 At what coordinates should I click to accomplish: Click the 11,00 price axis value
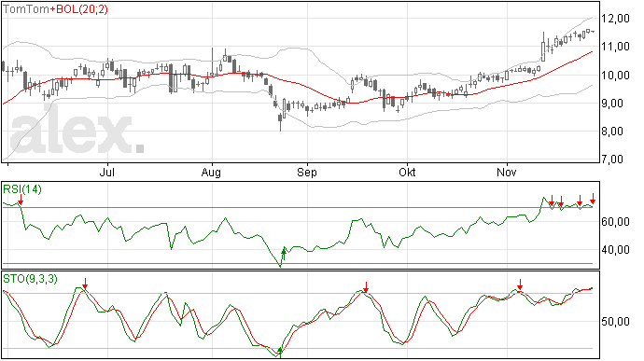(x=615, y=47)
